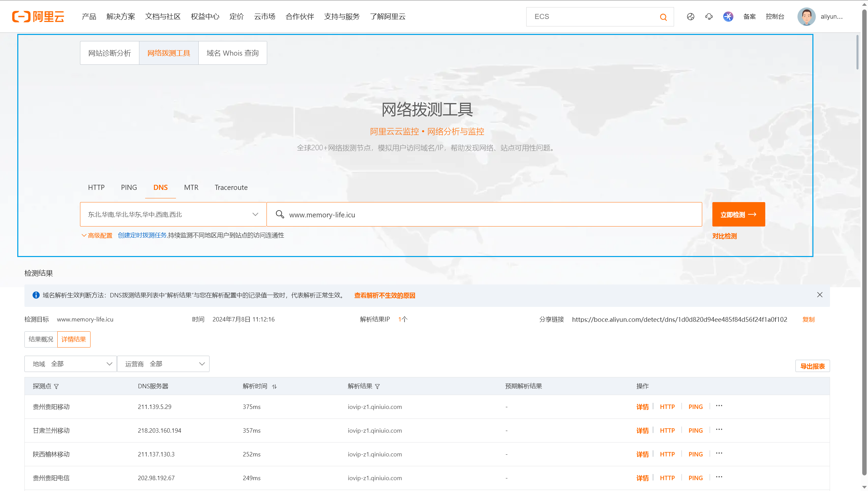Open 权益中心 menu
The image size is (868, 491).
tap(205, 17)
